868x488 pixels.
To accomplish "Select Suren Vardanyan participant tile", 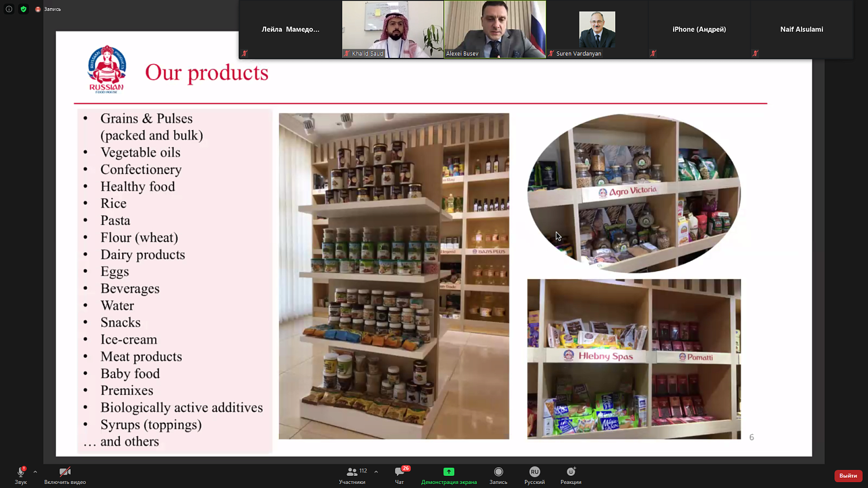I will 597,29.
